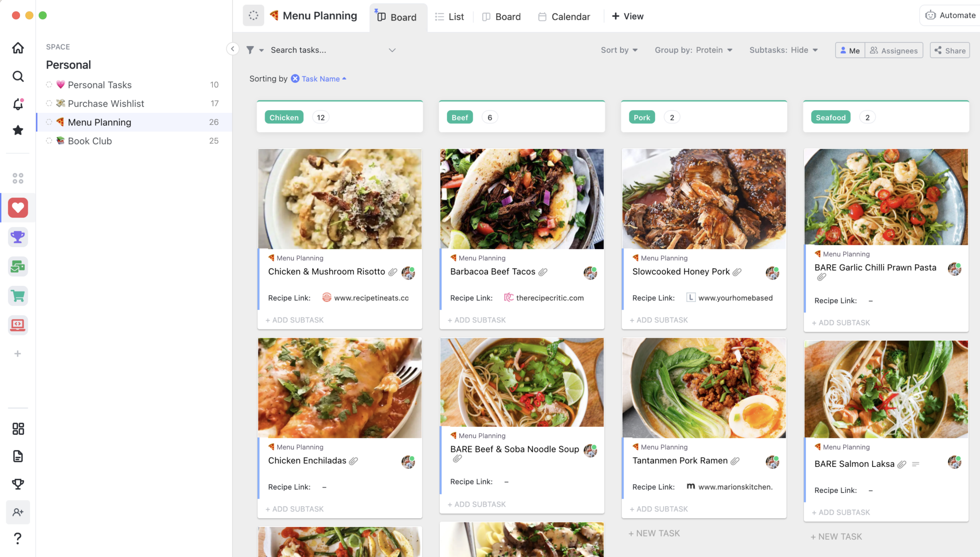Open Notifications via the bell icon
The height and width of the screenshot is (557, 980).
tap(18, 103)
